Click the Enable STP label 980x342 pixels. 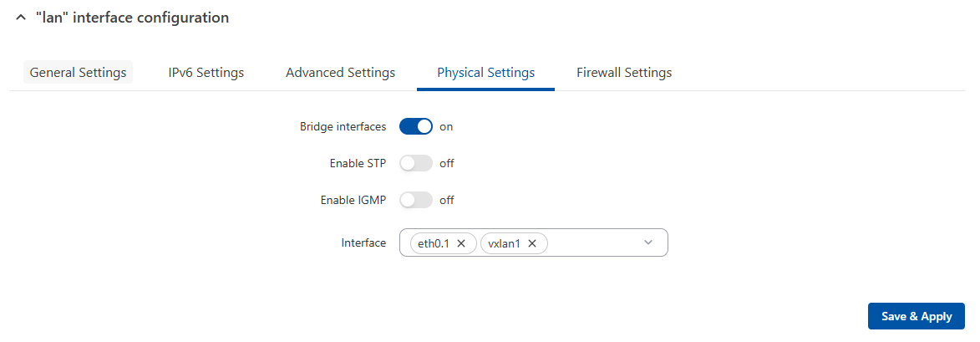[358, 164]
